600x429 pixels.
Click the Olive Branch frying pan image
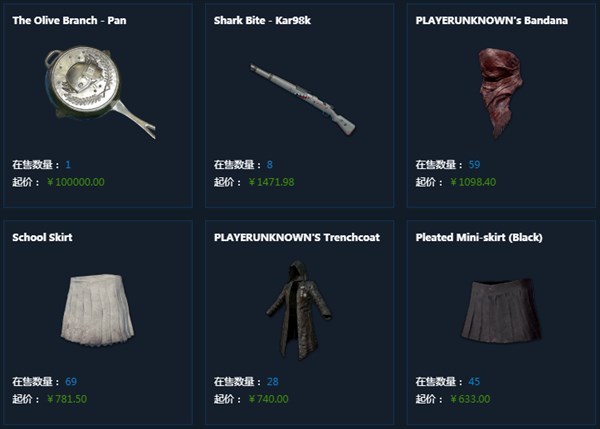[x=100, y=92]
